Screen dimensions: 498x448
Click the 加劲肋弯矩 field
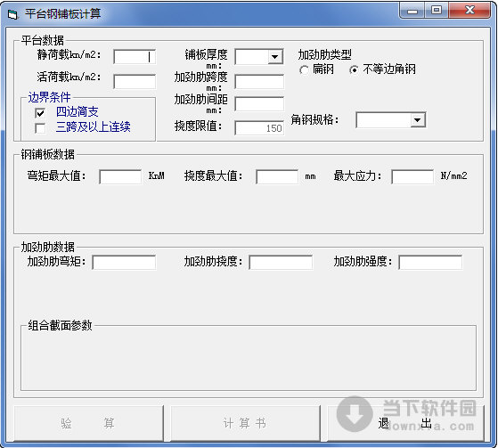click(x=124, y=262)
